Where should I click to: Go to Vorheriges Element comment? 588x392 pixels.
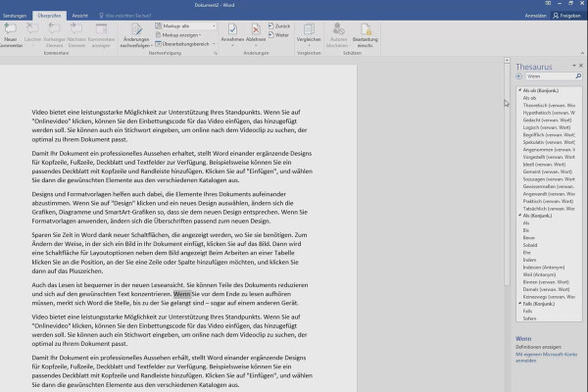point(54,35)
